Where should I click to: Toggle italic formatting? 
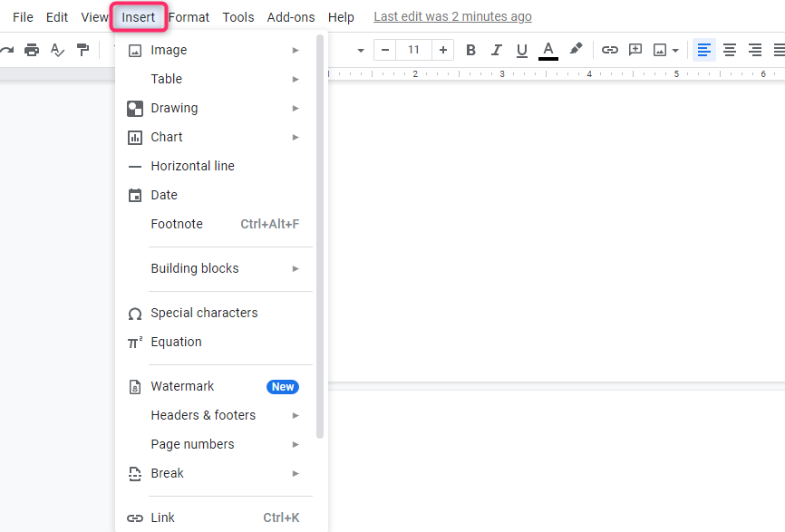tap(496, 50)
